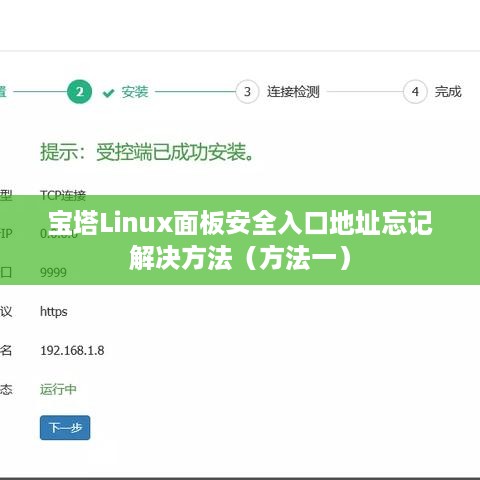Viewport: 480px width, 480px height.
Task: Click the port value 9999
Action: click(53, 273)
